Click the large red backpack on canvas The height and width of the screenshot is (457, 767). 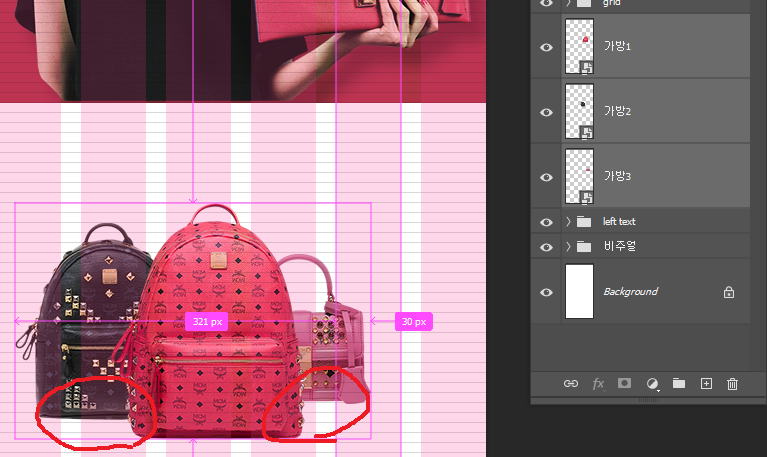point(215,323)
